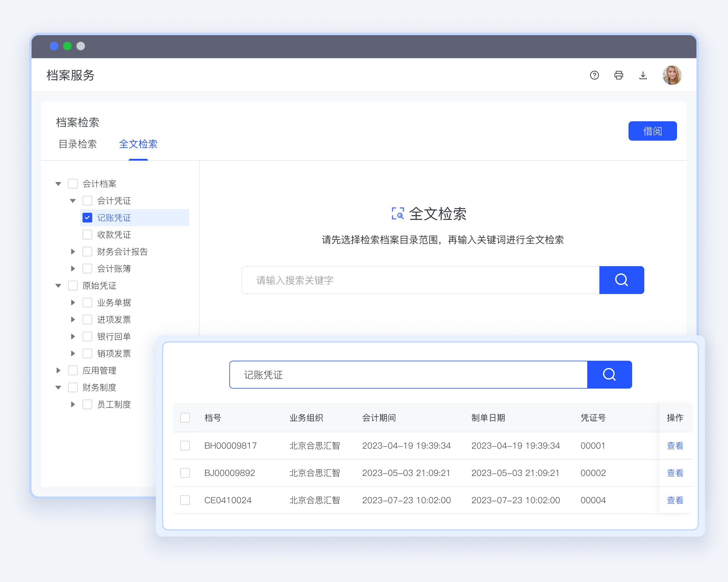Click the search icon beside keyword input
Screen dimensions: 728x582
point(621,280)
